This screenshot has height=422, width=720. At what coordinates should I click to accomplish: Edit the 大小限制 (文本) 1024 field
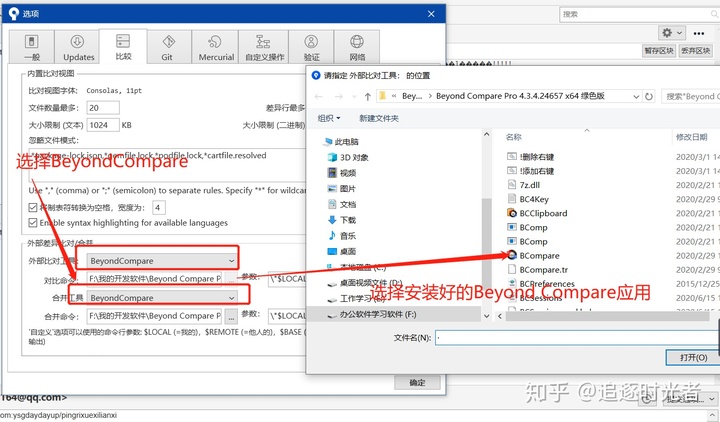point(103,125)
